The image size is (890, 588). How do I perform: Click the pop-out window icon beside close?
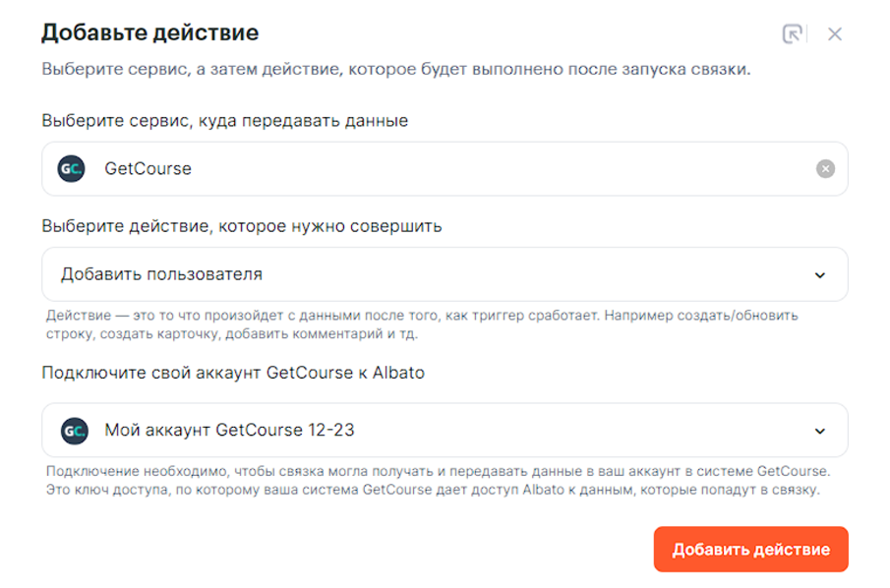[793, 34]
